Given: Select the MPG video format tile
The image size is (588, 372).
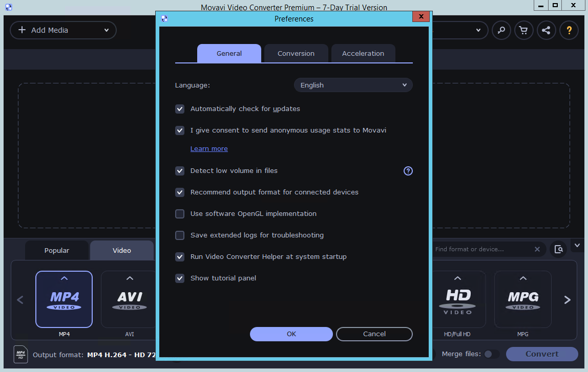Looking at the screenshot, I should 523,299.
